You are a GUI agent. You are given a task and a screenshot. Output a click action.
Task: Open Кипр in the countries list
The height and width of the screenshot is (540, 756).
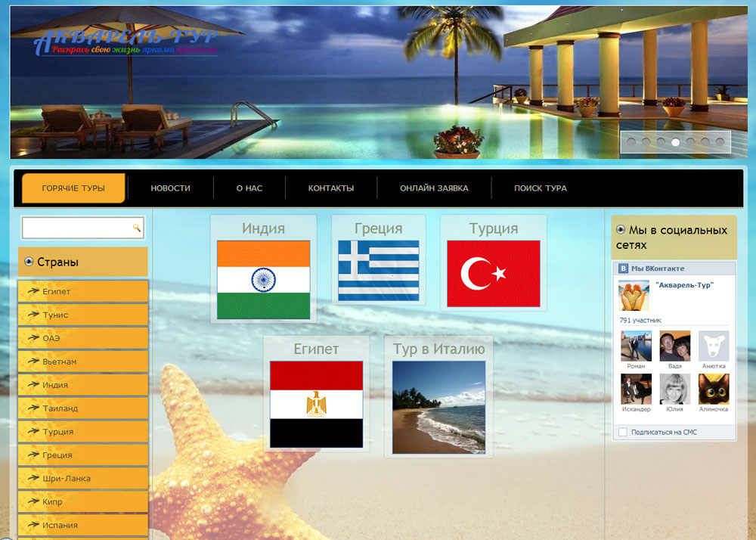[x=83, y=501]
